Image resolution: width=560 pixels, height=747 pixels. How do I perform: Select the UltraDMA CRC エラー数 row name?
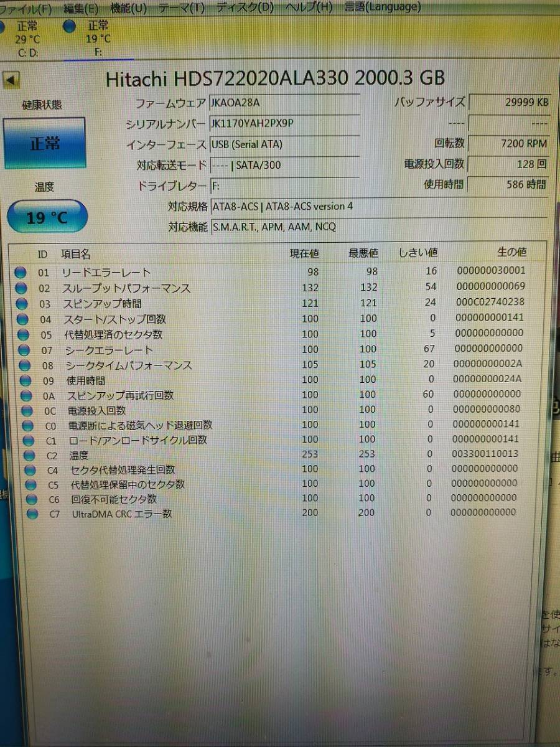click(122, 514)
